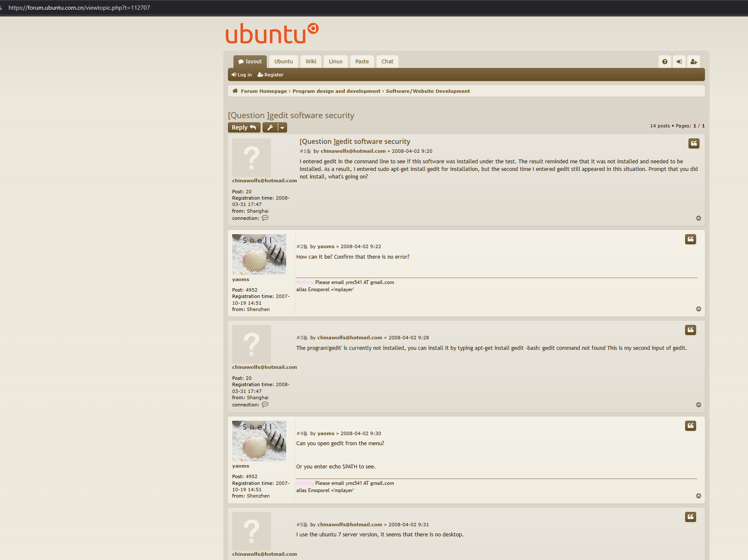Open Software/Website Development breadcrumb

[x=428, y=91]
